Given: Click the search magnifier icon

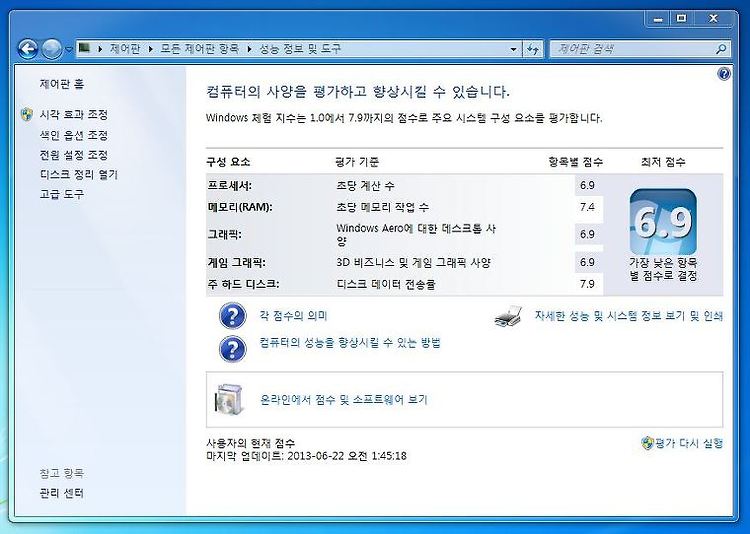Looking at the screenshot, I should pyautogui.click(x=721, y=49).
